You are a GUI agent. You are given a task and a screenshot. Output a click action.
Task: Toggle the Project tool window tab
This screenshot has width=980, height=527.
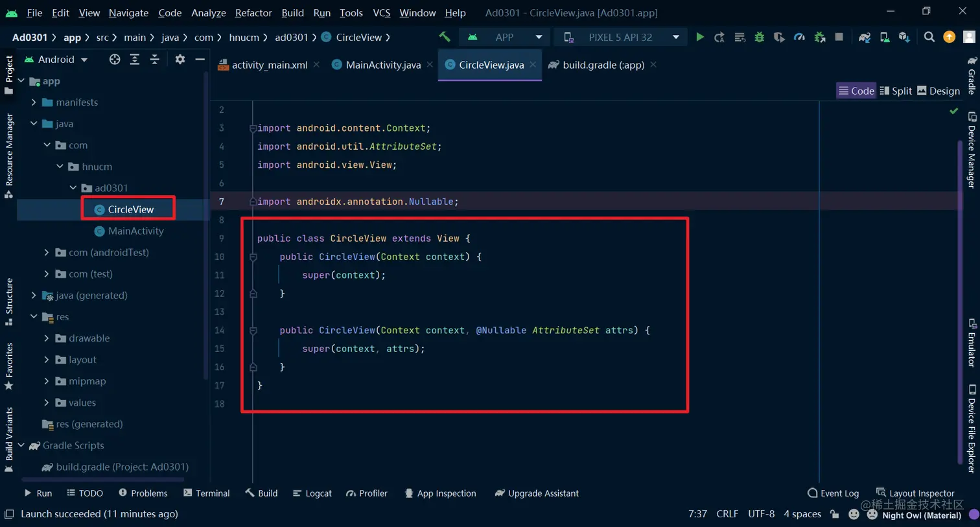click(9, 75)
